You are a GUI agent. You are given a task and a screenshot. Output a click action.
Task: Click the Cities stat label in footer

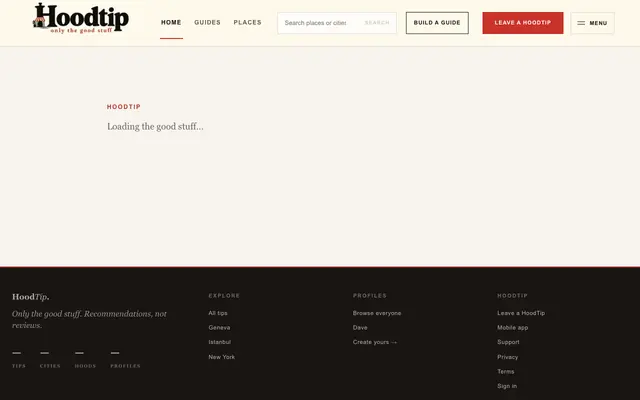[x=50, y=366]
